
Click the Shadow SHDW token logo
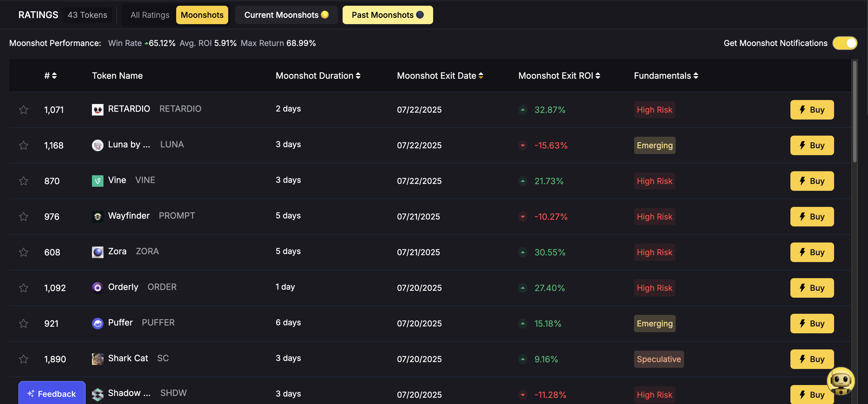tap(97, 395)
